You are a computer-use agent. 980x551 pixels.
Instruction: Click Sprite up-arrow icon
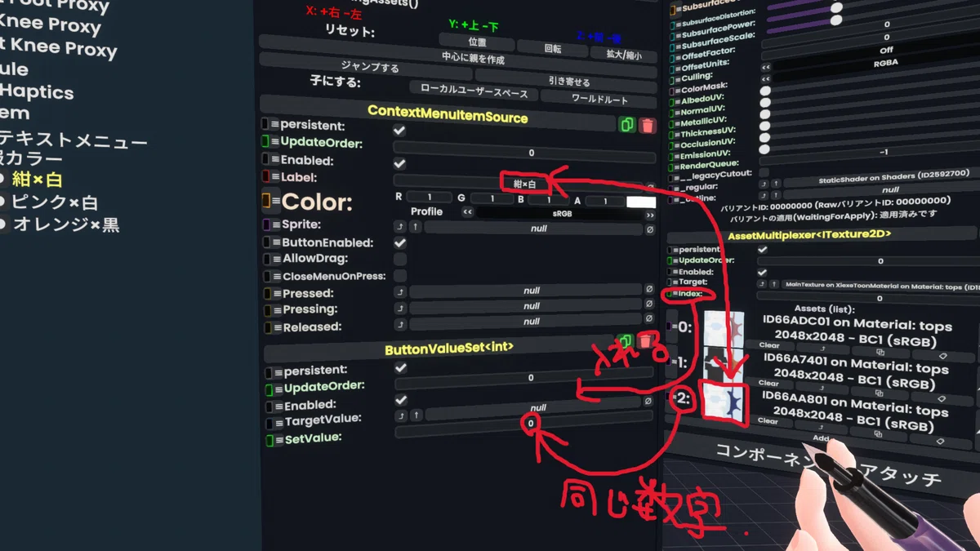(414, 227)
